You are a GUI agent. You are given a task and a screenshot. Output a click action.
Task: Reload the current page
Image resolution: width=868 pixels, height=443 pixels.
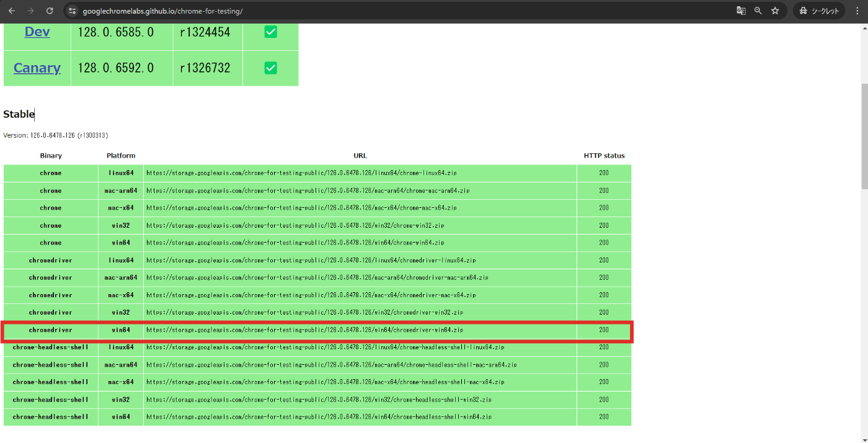click(50, 11)
